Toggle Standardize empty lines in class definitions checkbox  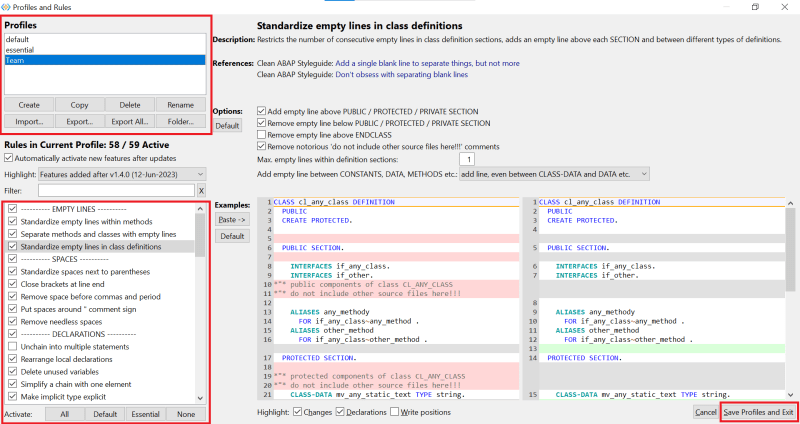click(12, 246)
